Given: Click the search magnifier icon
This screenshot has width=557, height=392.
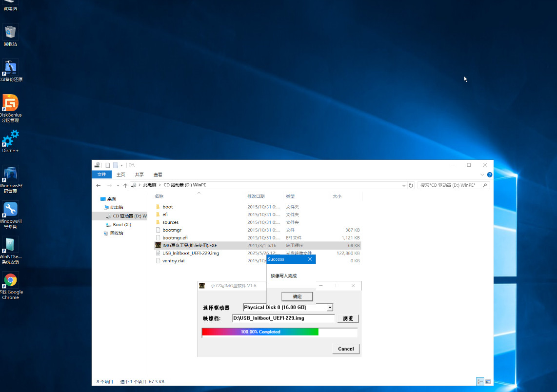Looking at the screenshot, I should (x=485, y=185).
